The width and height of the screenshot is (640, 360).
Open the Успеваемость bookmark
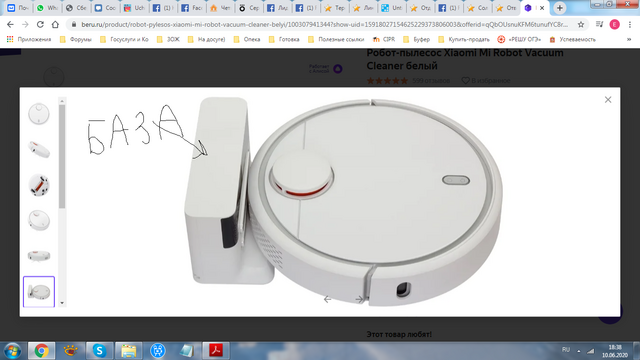click(x=572, y=40)
